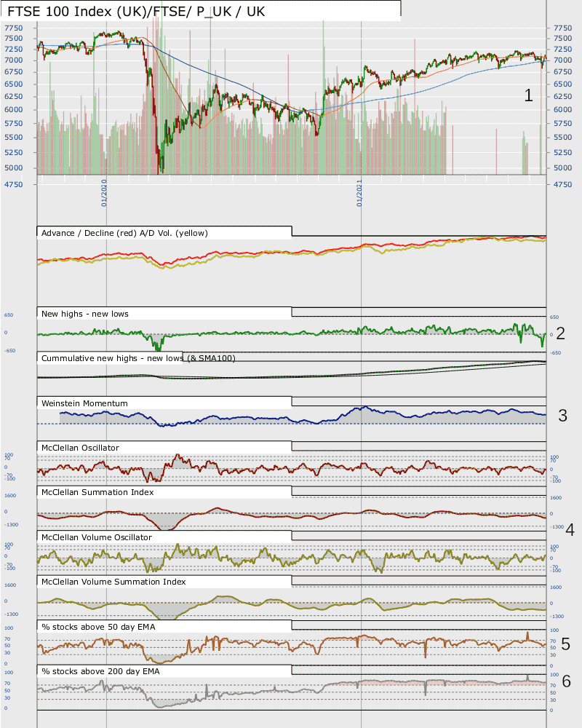Click 5000 on the right price axis
Image resolution: width=582 pixels, height=728 pixels.
[562, 168]
